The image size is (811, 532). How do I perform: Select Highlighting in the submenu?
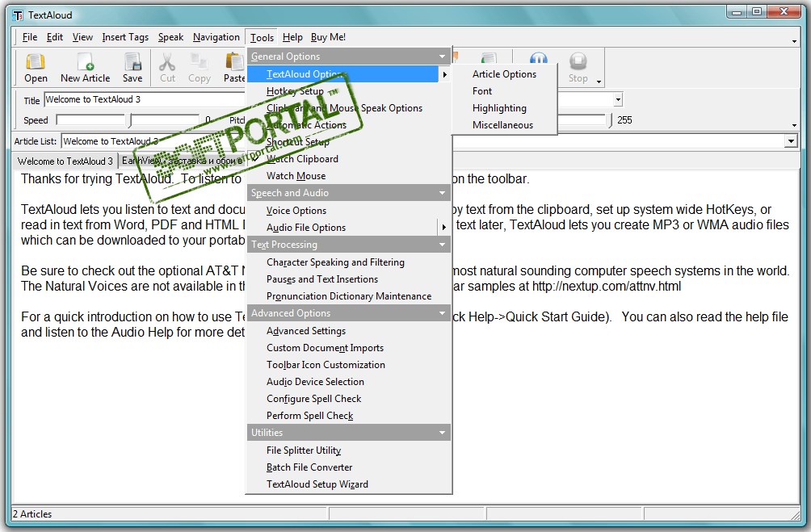pyautogui.click(x=505, y=108)
